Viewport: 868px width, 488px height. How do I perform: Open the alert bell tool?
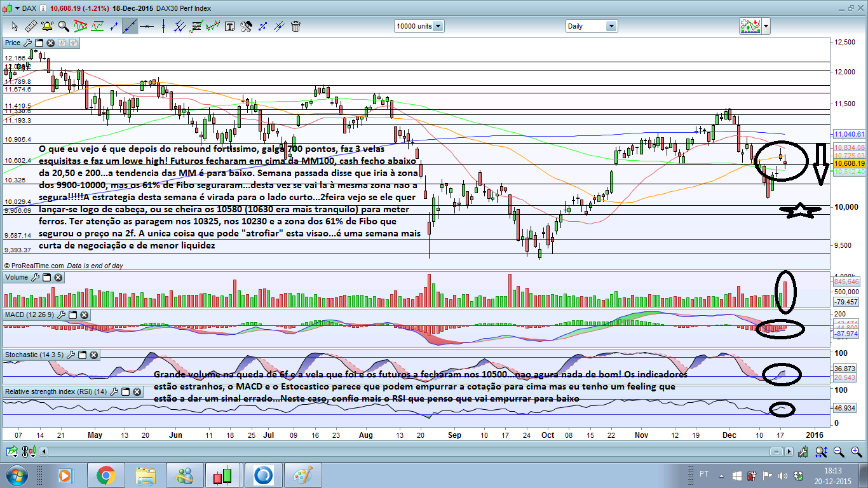[x=46, y=26]
